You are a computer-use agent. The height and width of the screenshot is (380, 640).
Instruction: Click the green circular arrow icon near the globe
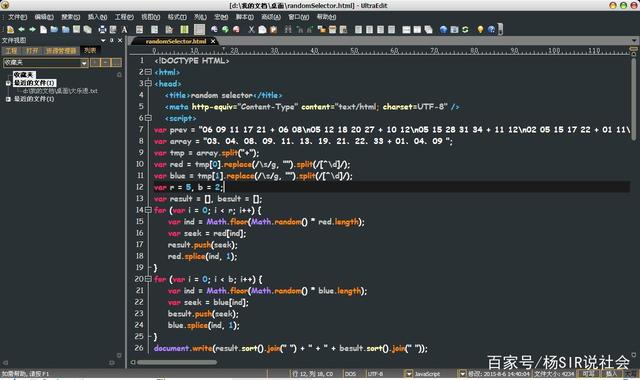[225, 29]
